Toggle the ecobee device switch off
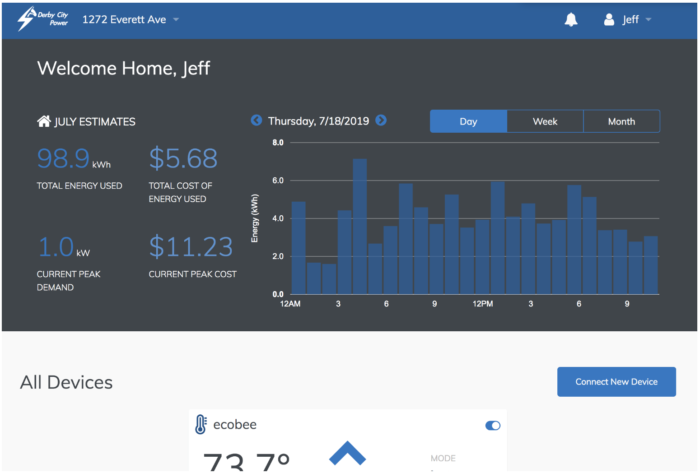This screenshot has height=473, width=700. tap(492, 425)
